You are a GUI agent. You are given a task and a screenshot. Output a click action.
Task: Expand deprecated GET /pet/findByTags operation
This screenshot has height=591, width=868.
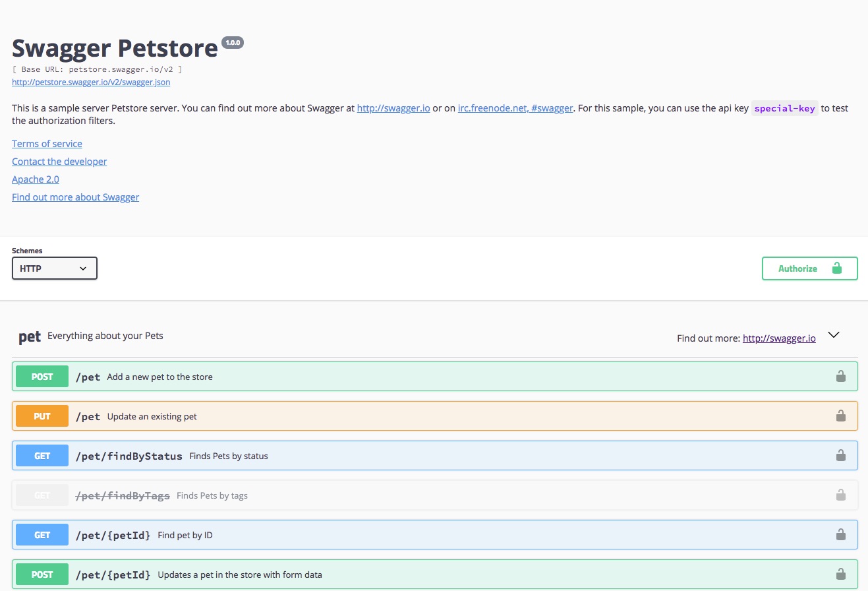pos(435,495)
